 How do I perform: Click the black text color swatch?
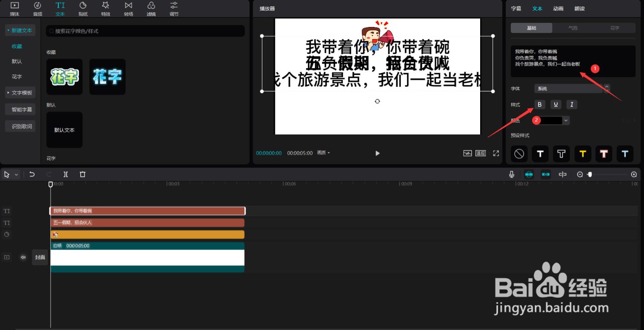pyautogui.click(x=551, y=120)
